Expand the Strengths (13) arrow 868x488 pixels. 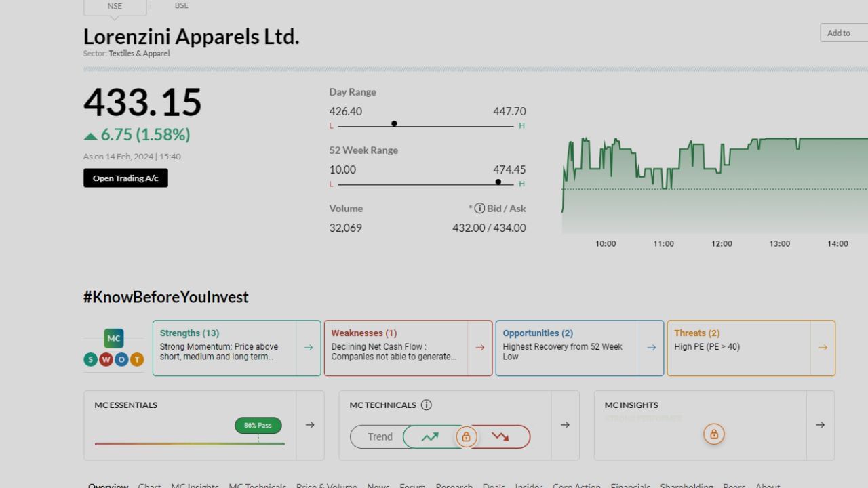click(x=309, y=348)
